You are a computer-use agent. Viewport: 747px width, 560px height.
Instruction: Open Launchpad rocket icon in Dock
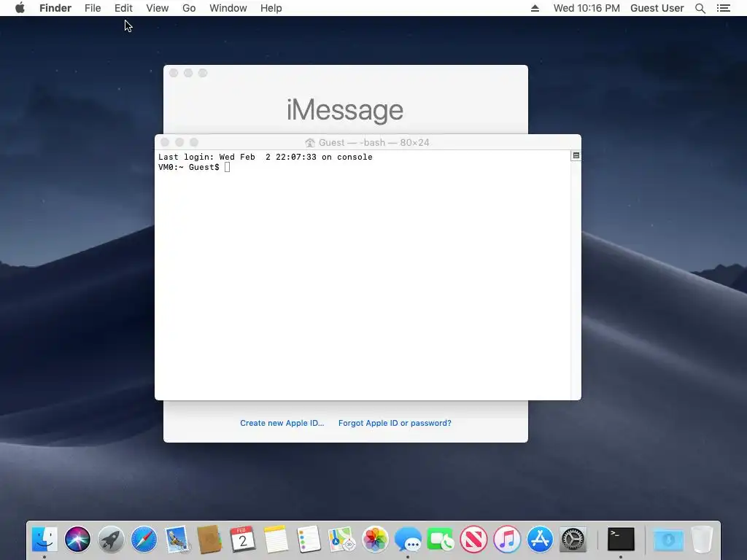(111, 540)
